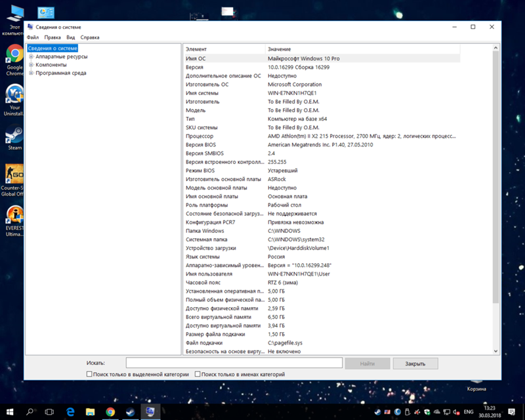Click scroll down arrow of details list
Screen dimensions: 525x420
pyautogui.click(x=495, y=351)
